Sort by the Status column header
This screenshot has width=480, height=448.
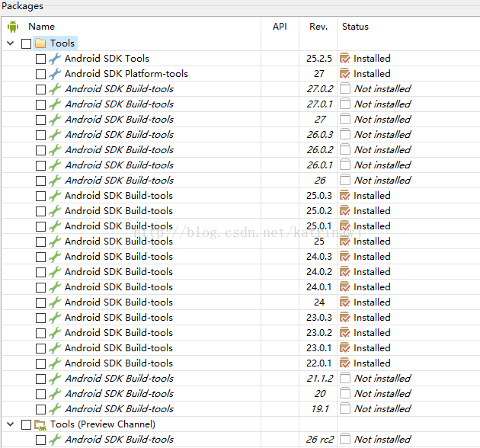355,27
